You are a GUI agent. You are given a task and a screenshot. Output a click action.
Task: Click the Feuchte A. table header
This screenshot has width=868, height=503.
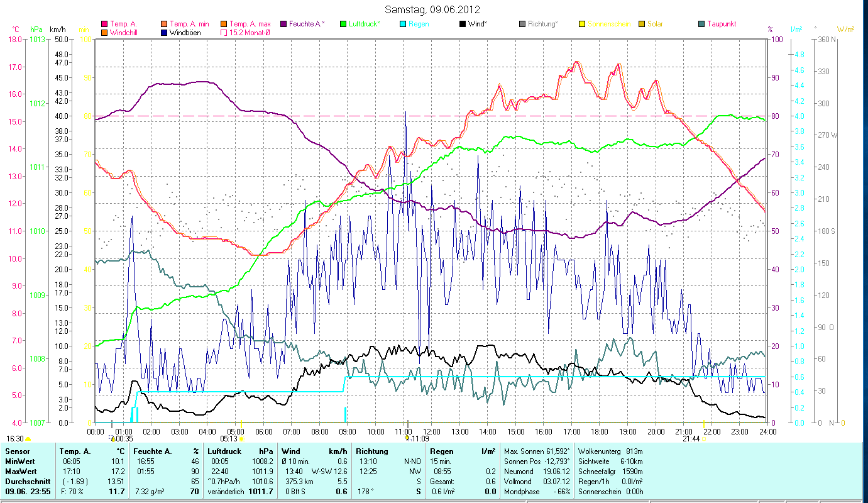click(x=153, y=451)
